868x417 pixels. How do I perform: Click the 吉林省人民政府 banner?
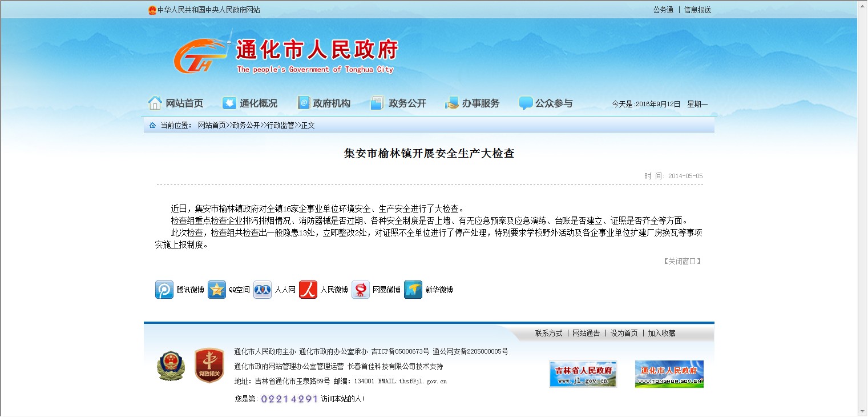[x=583, y=374]
